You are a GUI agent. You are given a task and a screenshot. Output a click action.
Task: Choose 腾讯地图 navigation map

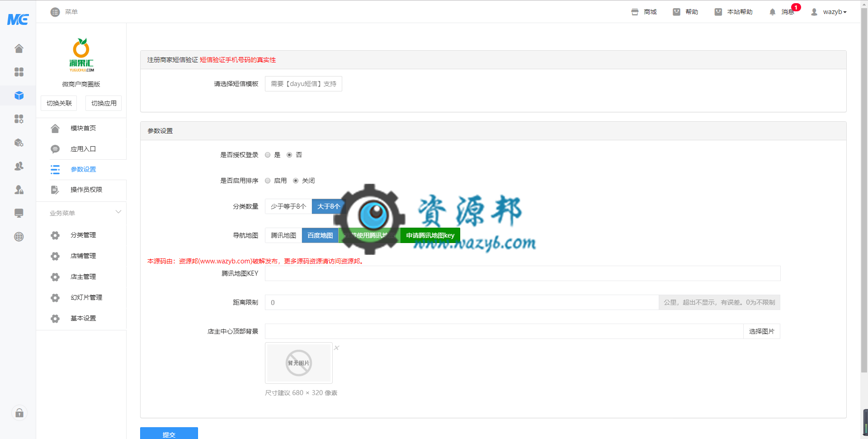283,235
